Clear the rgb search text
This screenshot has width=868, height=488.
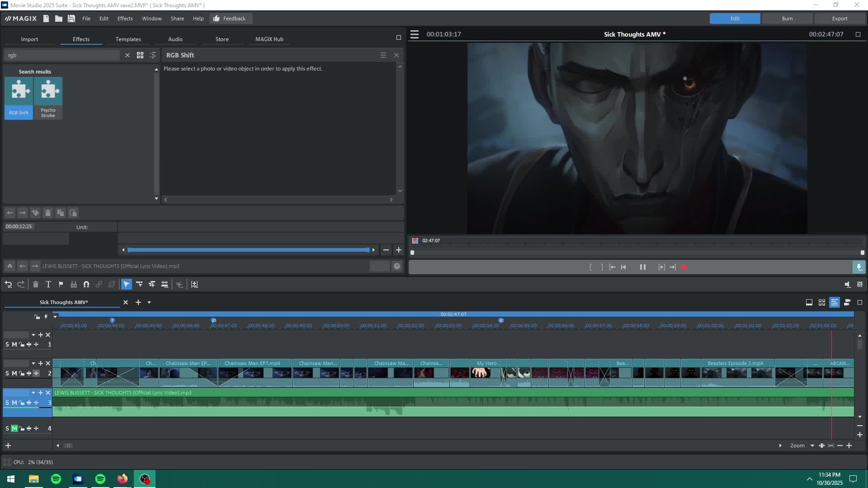127,55
